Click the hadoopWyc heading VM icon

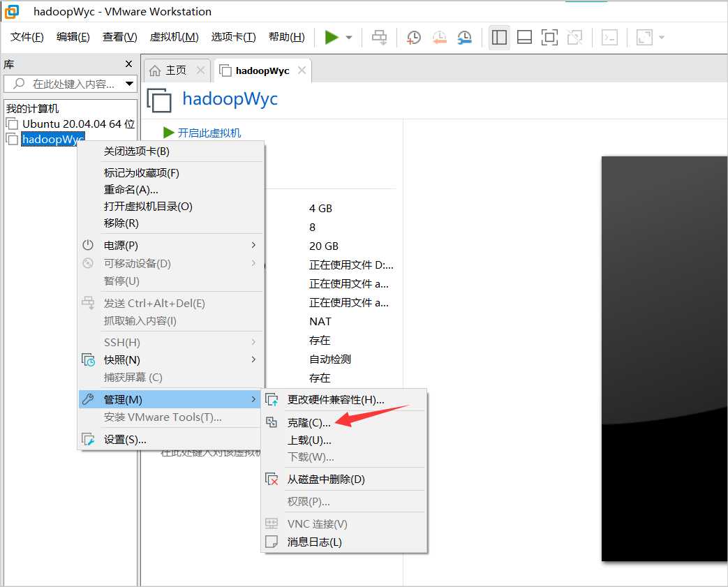[x=159, y=100]
